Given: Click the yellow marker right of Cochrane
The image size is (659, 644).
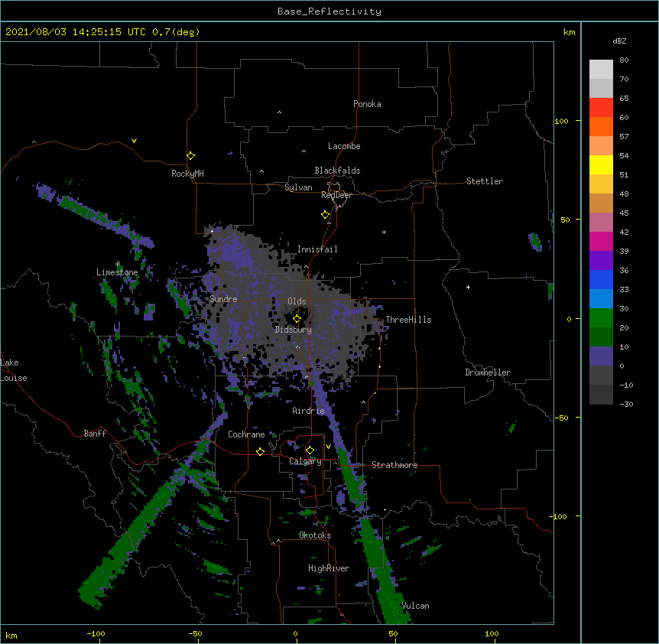Looking at the screenshot, I should (x=260, y=451).
